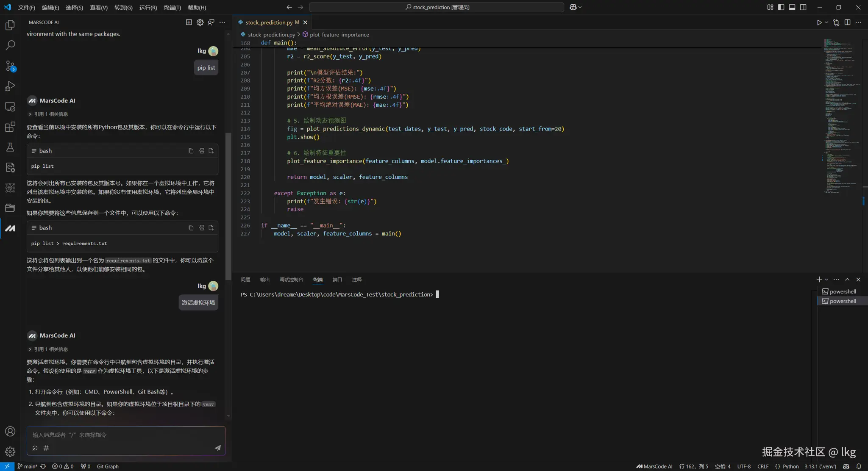Open Source Control view with badge

coord(10,66)
